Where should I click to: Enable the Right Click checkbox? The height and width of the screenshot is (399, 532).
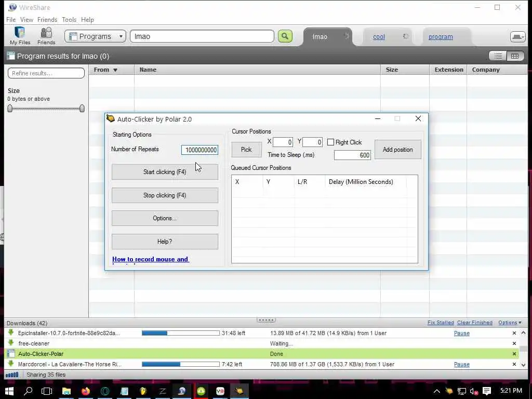(x=330, y=142)
